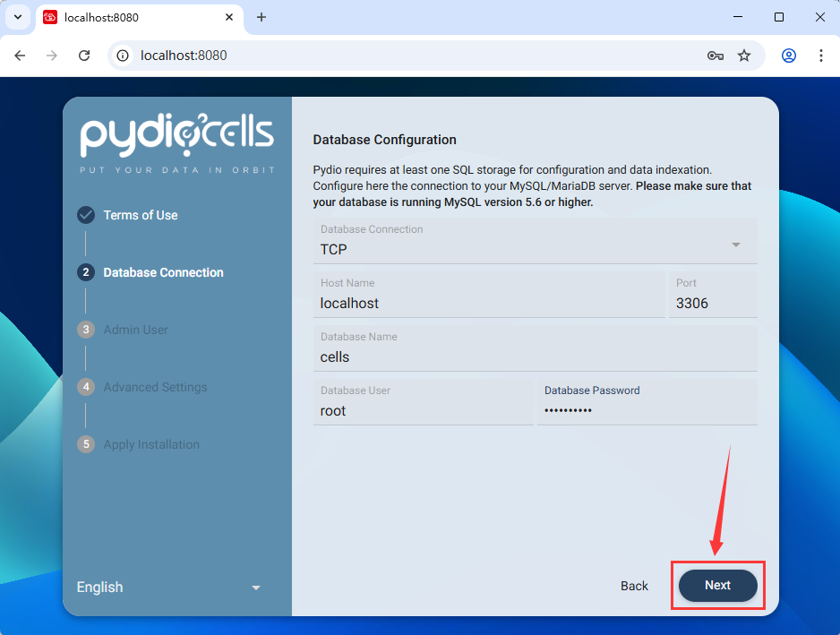Click the Next button
Screen dimensions: 840x635
point(718,585)
